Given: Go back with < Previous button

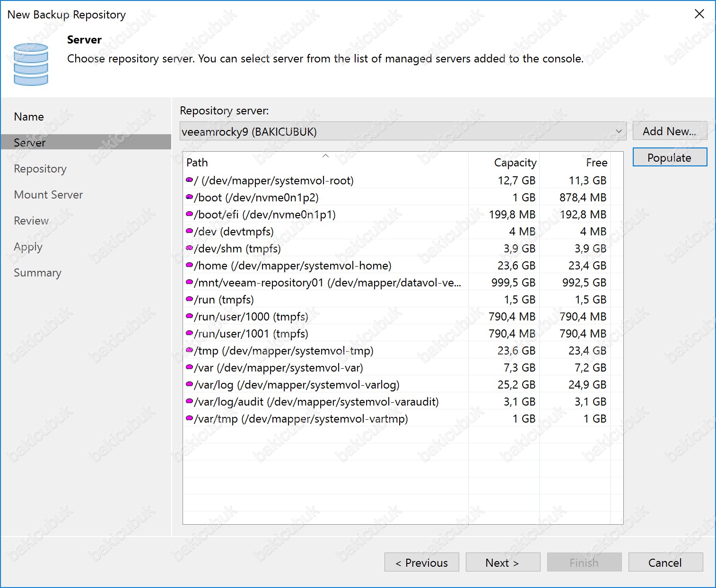Looking at the screenshot, I should point(421,562).
